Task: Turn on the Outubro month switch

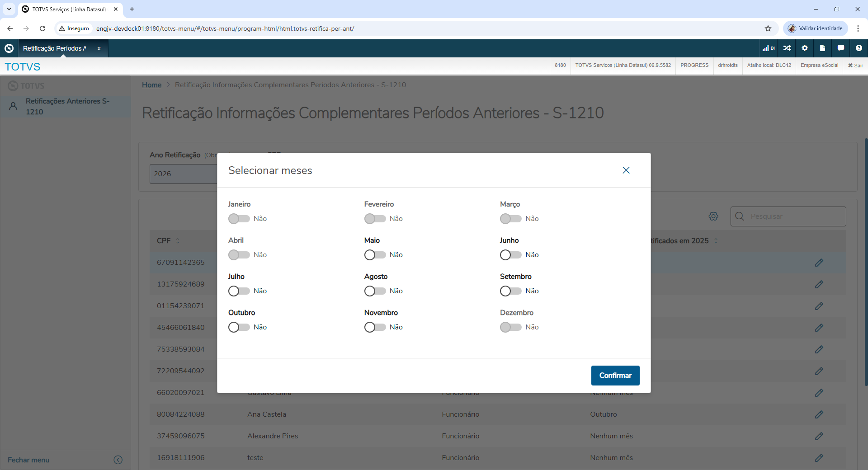Action: click(239, 327)
